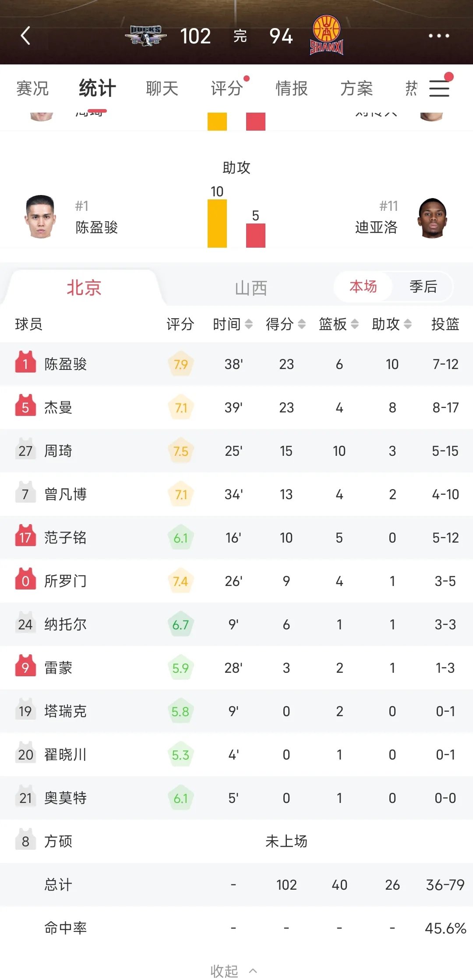Open the hamburger menu at top right
Image resolution: width=473 pixels, height=980 pixels.
coord(439,88)
